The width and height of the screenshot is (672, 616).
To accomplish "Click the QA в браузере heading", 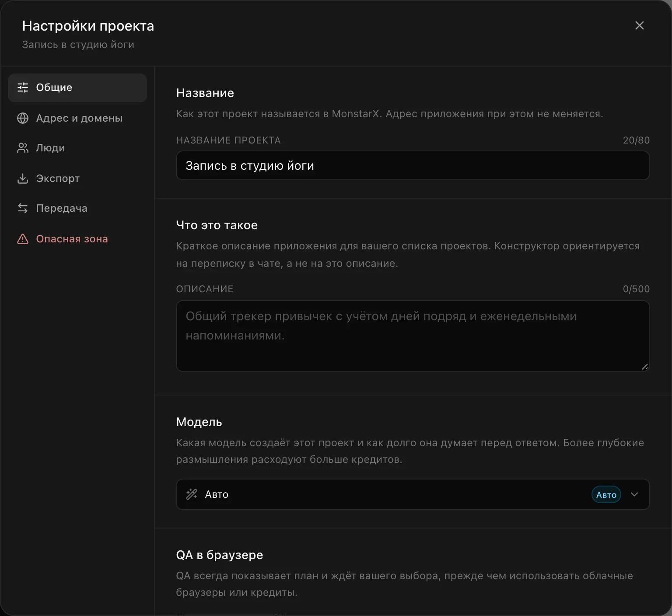I will coord(220,555).
